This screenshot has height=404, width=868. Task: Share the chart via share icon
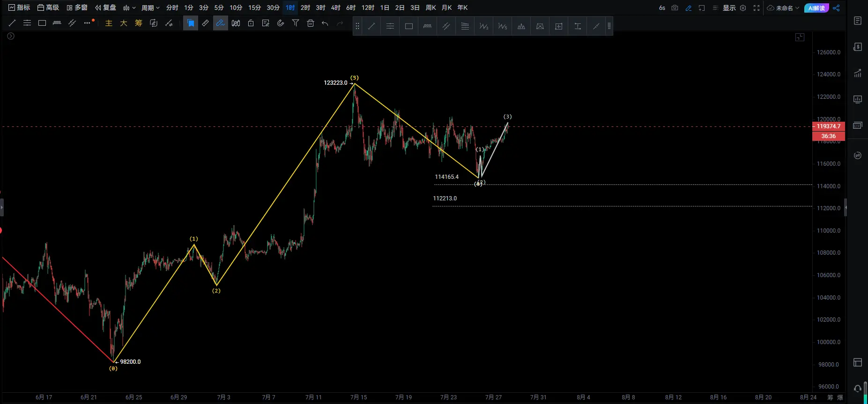click(x=837, y=8)
